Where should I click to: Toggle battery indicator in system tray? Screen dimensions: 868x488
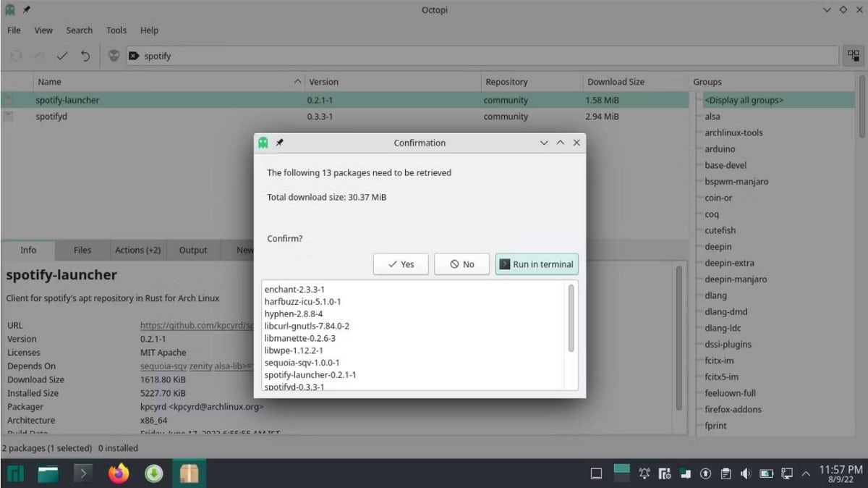pyautogui.click(x=766, y=474)
